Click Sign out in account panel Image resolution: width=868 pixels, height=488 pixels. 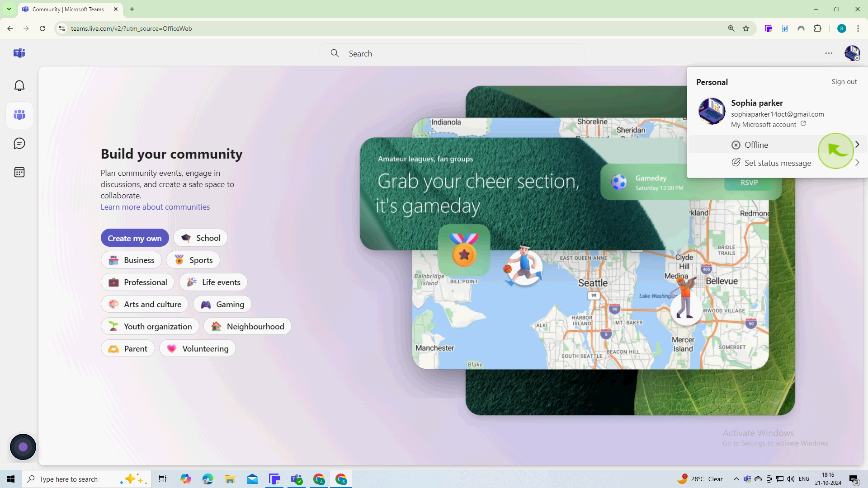(844, 82)
